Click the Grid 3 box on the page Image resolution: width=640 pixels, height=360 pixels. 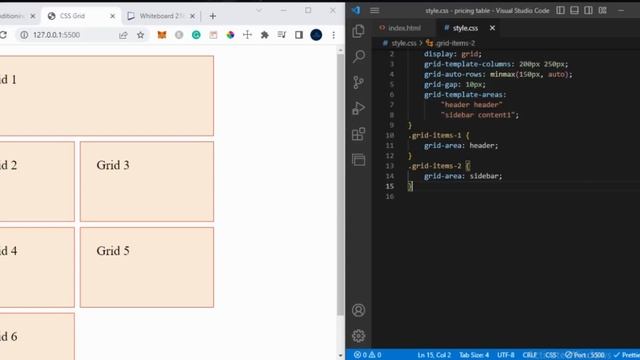click(147, 182)
